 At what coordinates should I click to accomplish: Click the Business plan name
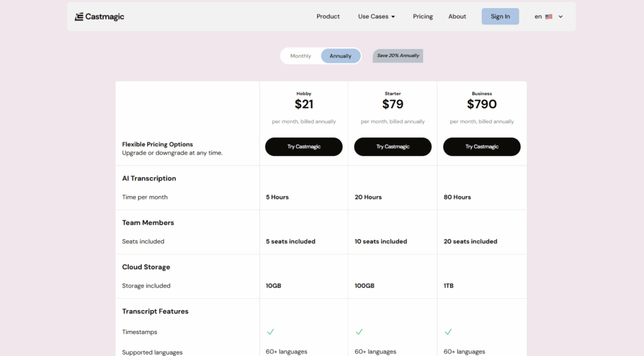pyautogui.click(x=482, y=94)
